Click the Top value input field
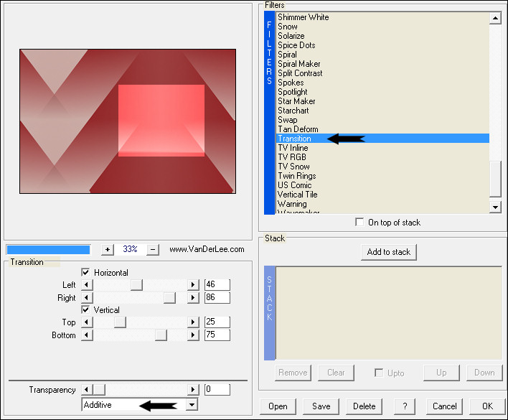Screen dimensions: 508x420 pos(217,322)
